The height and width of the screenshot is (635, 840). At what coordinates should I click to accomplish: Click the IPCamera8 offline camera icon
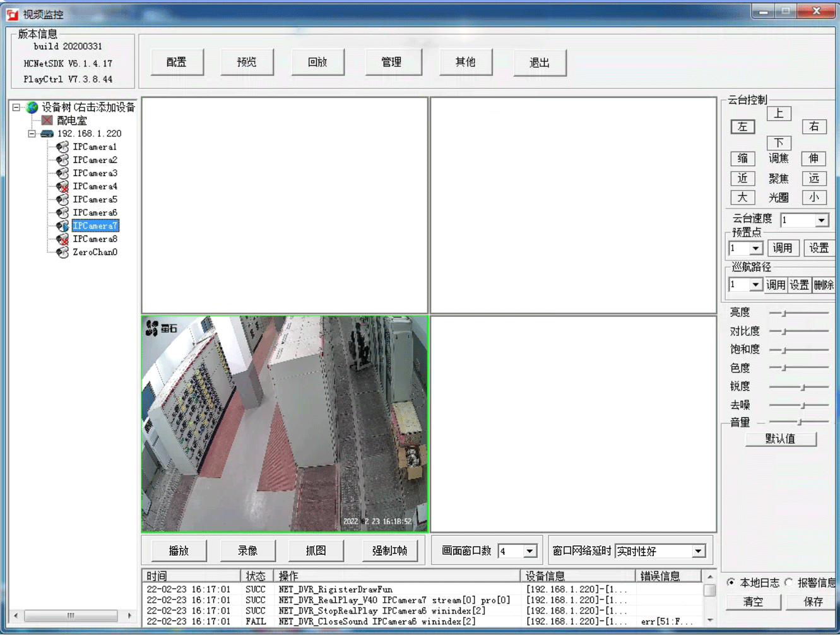(62, 239)
